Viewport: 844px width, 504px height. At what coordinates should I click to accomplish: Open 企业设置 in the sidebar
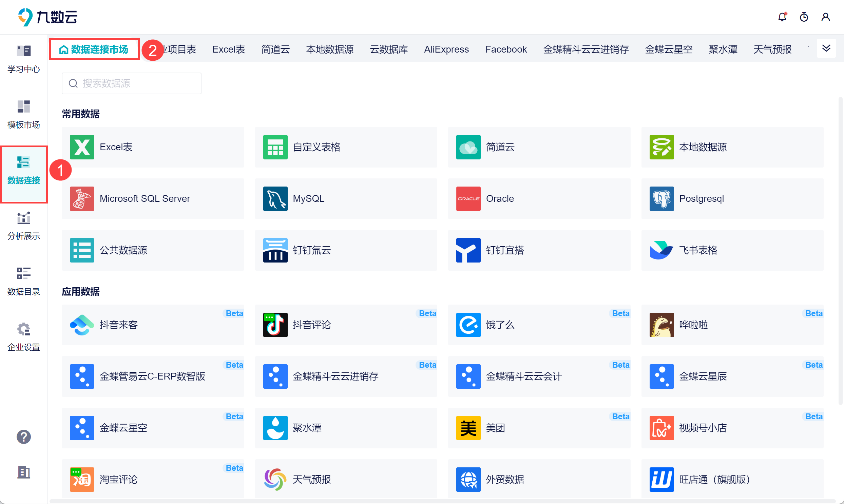pyautogui.click(x=24, y=338)
